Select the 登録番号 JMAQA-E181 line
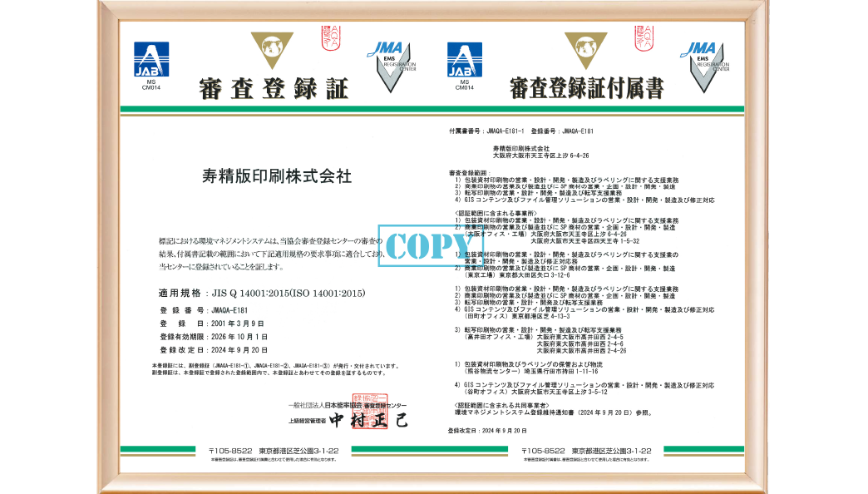868x494 pixels. [x=204, y=310]
